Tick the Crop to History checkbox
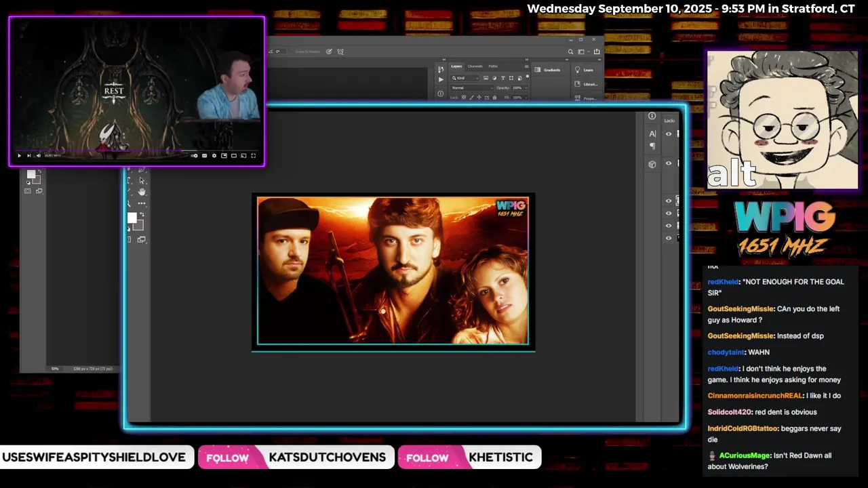This screenshot has height=488, width=868. [x=292, y=52]
